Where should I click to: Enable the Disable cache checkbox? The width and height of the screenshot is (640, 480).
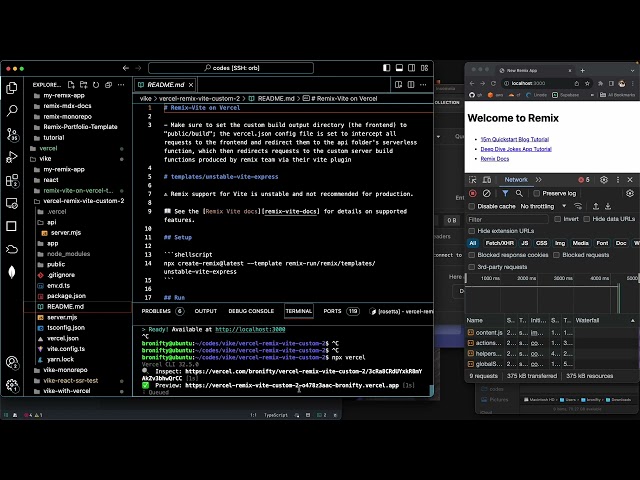pos(471,206)
